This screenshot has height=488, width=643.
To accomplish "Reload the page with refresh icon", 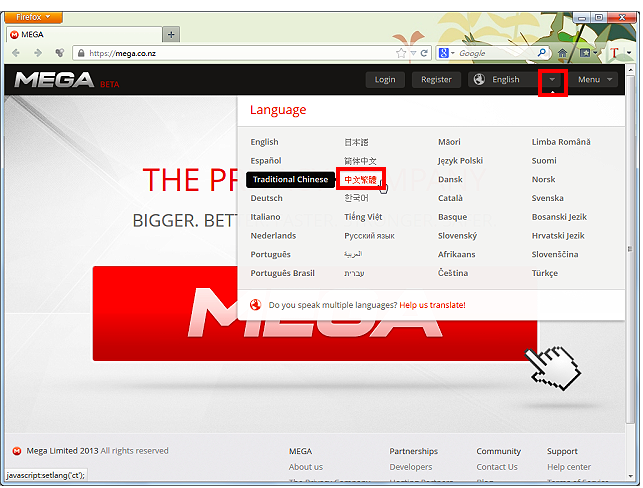I will (424, 53).
